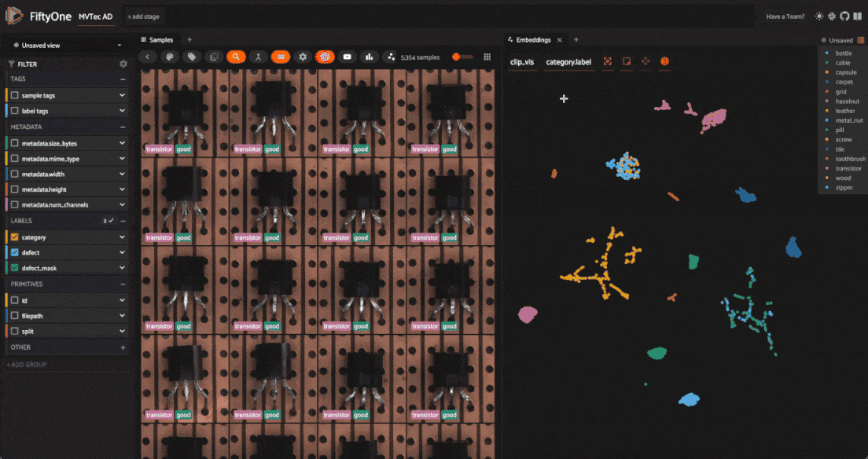Check the filepath checkbox
Image resolution: width=868 pixels, height=459 pixels.
[15, 316]
